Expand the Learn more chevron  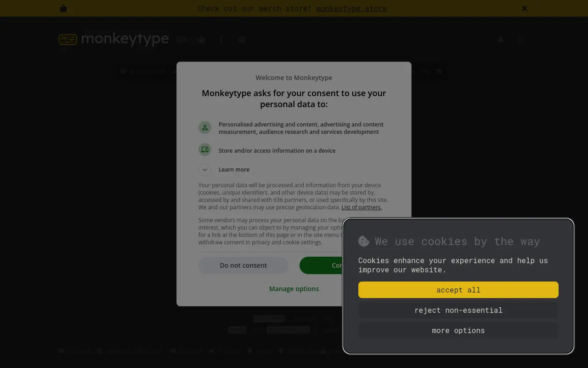click(x=205, y=169)
